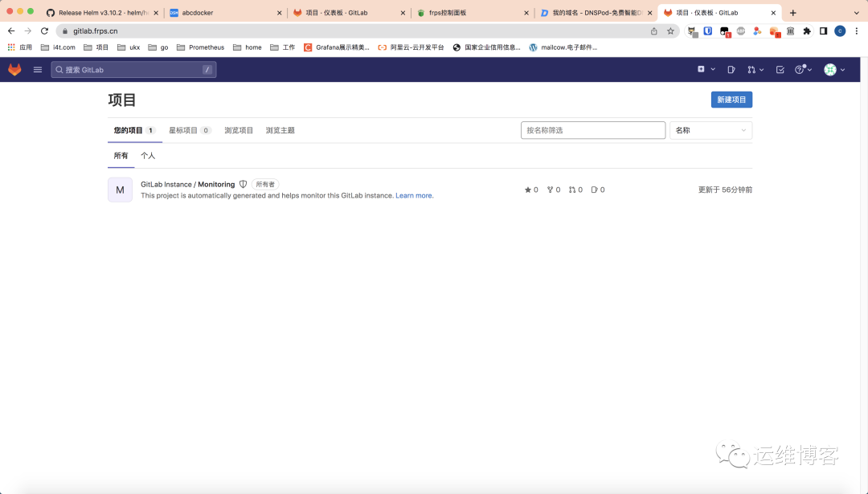Open the merge requests icon

pyautogui.click(x=751, y=70)
